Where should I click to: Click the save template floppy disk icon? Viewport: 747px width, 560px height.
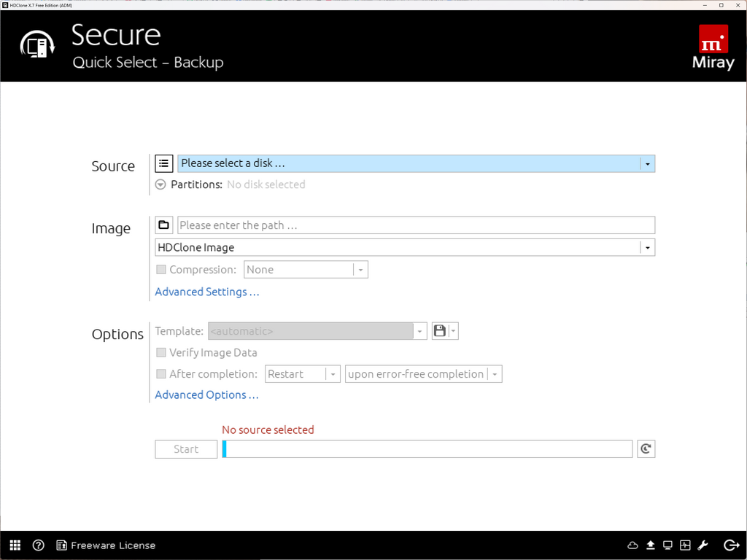[x=440, y=331]
